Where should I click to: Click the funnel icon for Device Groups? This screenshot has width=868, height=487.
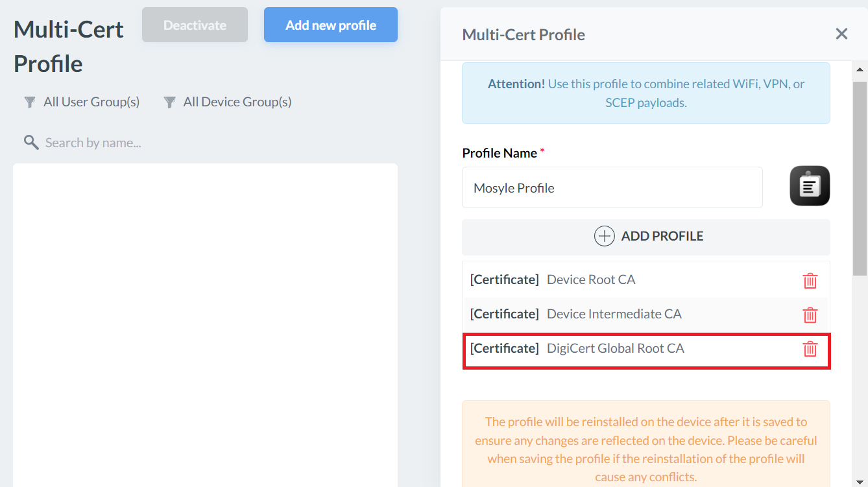pyautogui.click(x=170, y=102)
